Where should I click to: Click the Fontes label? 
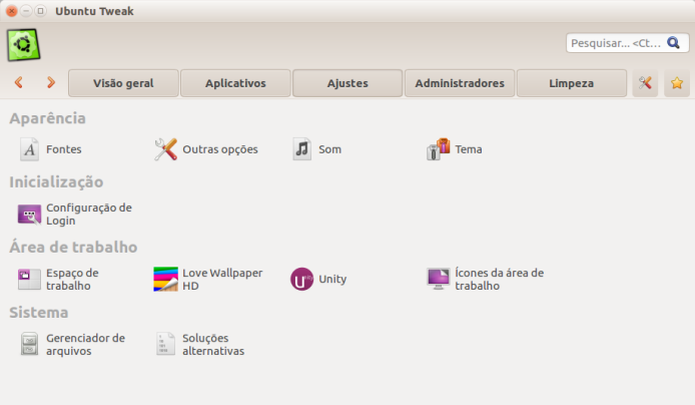pyautogui.click(x=64, y=149)
